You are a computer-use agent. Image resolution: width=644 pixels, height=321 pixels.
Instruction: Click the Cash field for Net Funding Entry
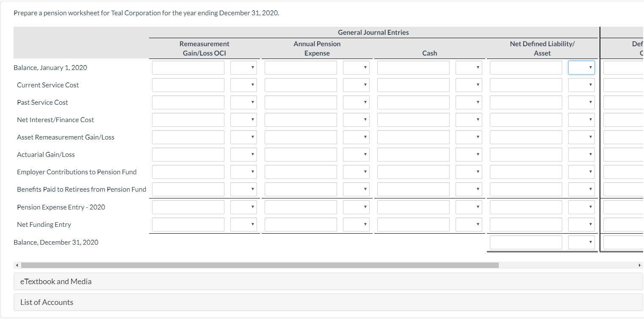[413, 224]
